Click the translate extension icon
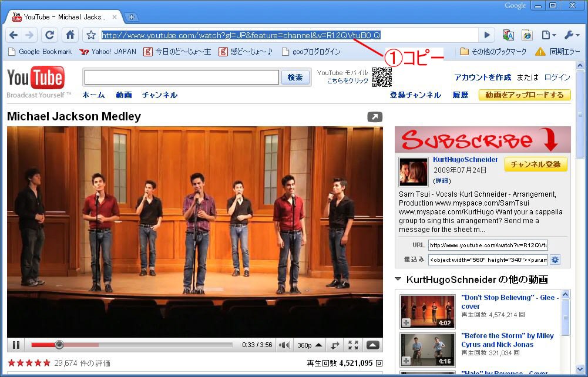This screenshot has width=588, height=377. tap(509, 35)
